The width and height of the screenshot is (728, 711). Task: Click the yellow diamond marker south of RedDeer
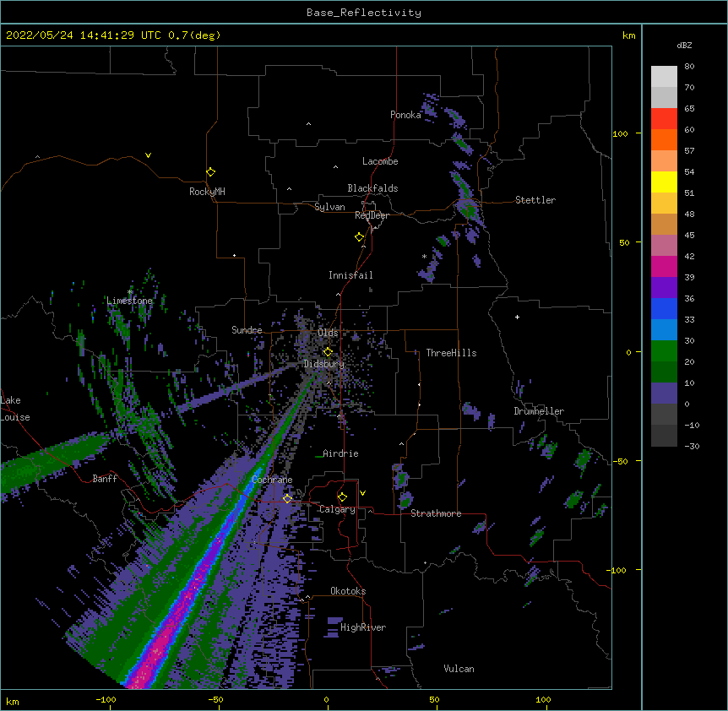coord(359,237)
